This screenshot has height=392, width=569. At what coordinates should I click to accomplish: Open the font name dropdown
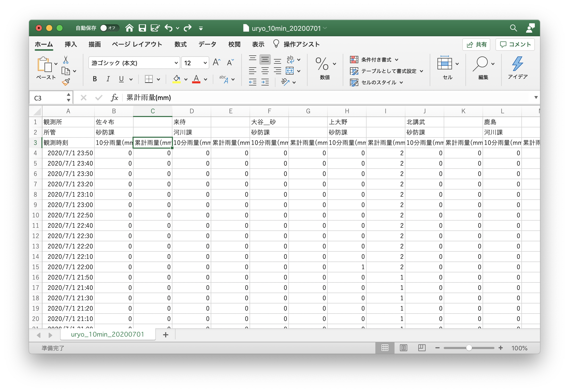point(176,63)
